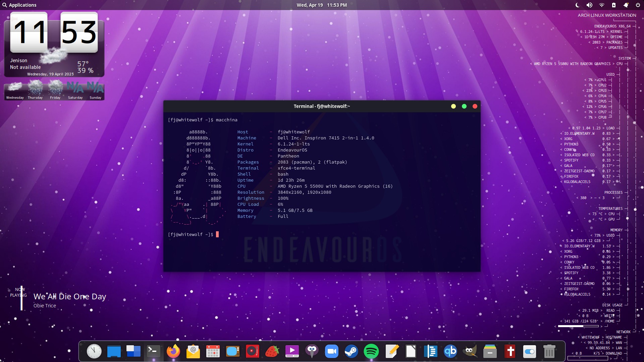The image size is (644, 362).
Task: Click the Wednesday, 19 April 2023 date text
Action: pos(50,74)
